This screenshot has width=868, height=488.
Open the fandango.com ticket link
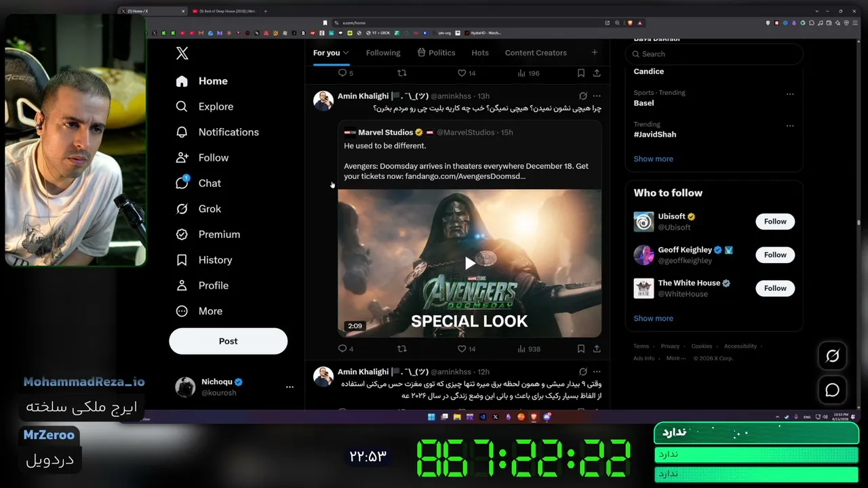pyautogui.click(x=465, y=176)
